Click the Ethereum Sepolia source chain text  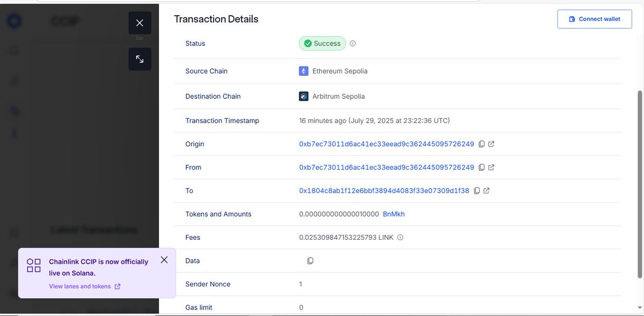click(x=340, y=71)
